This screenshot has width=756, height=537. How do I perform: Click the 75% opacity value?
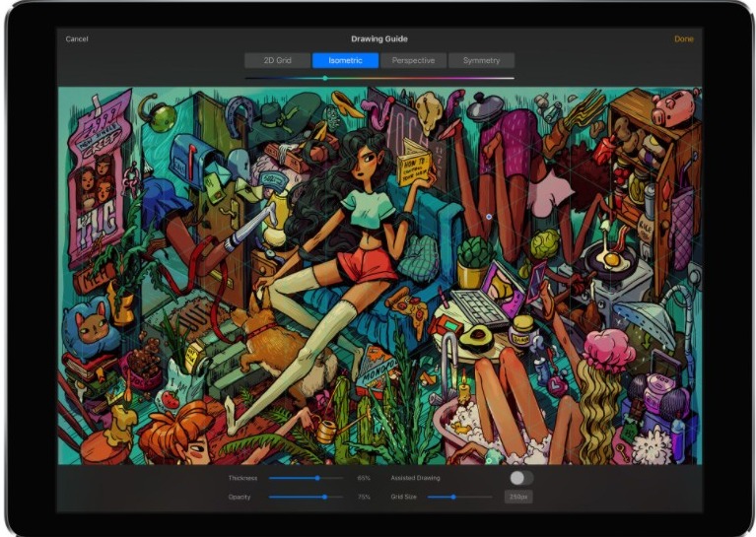(364, 497)
